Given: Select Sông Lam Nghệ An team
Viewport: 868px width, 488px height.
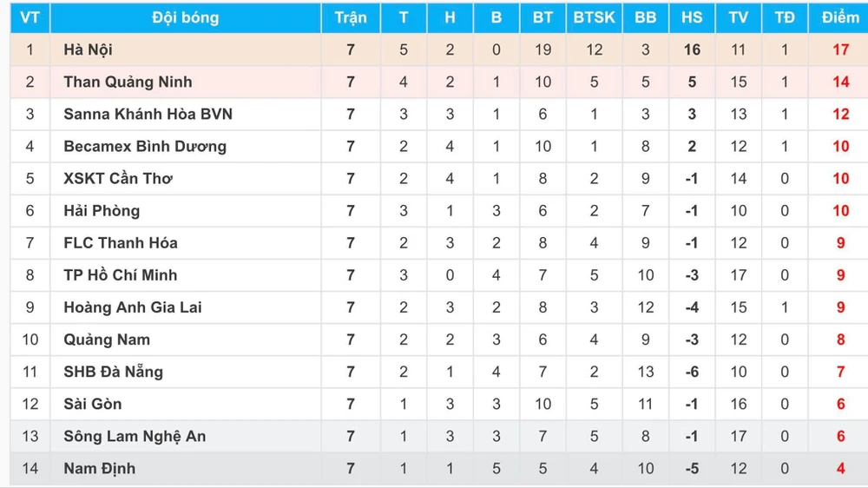Looking at the screenshot, I should coord(135,435).
